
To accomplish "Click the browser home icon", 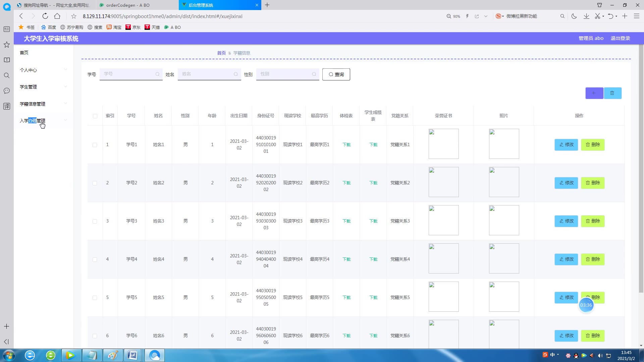I will 57,16.
